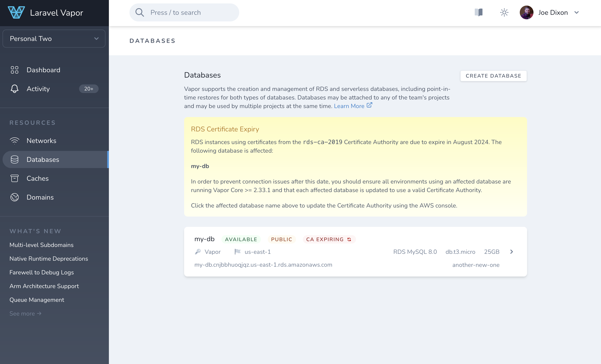Click the Create Database button

point(493,76)
